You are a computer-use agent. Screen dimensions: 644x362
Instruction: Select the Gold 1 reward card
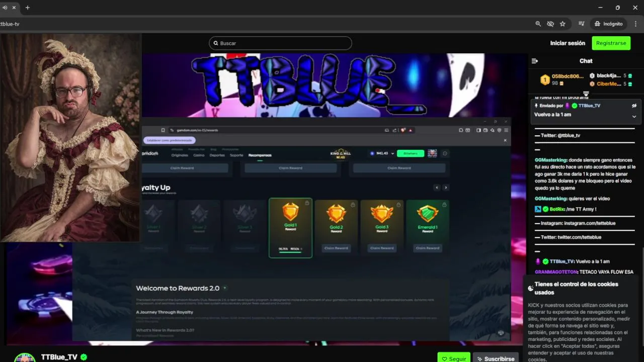click(290, 228)
